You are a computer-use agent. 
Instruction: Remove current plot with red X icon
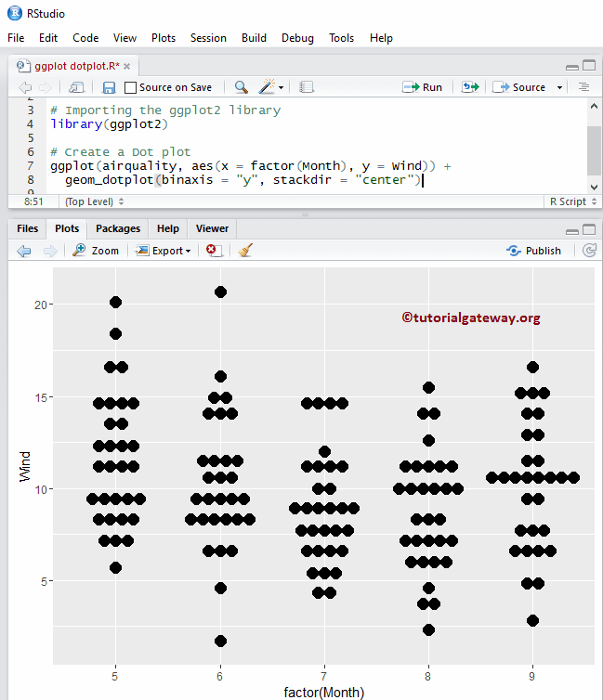pos(214,251)
